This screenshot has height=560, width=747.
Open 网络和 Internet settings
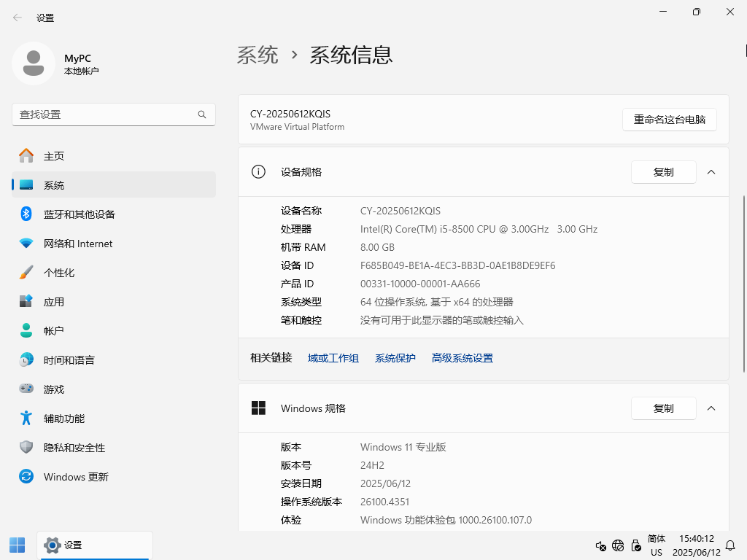(x=114, y=244)
